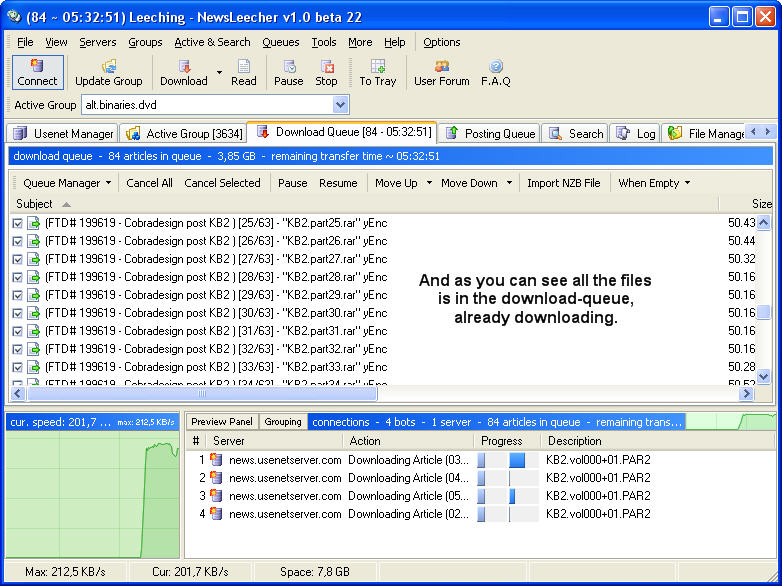Image resolution: width=782 pixels, height=586 pixels.
Task: Click the Cancel All button
Action: point(149,183)
